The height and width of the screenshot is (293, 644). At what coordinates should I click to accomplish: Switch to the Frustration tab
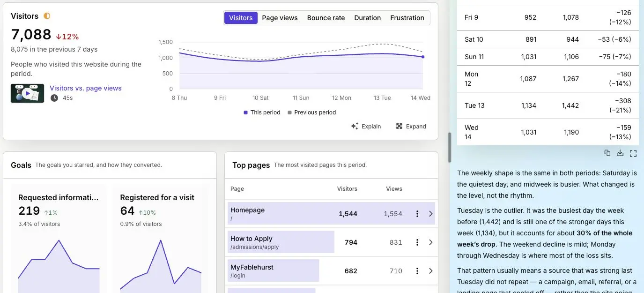407,18
